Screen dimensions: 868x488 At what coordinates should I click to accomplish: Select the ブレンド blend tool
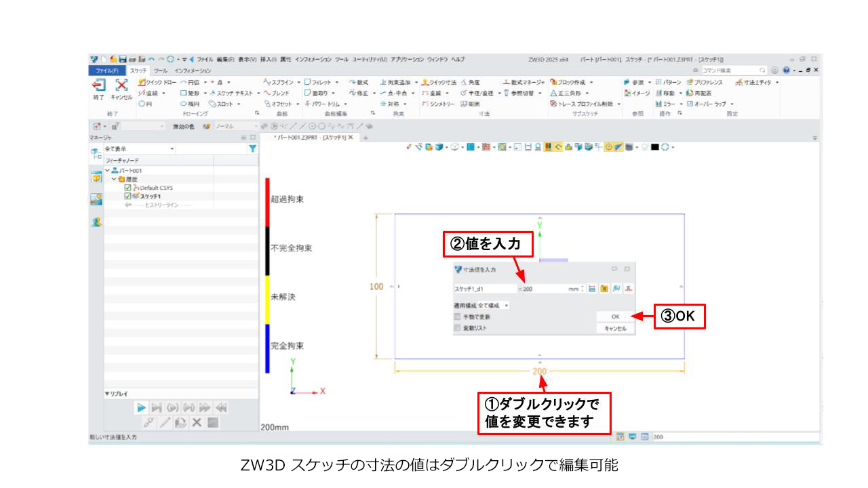277,93
